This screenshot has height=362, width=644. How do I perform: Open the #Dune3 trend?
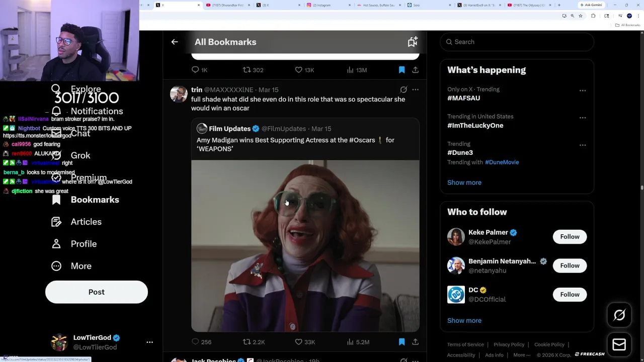460,152
